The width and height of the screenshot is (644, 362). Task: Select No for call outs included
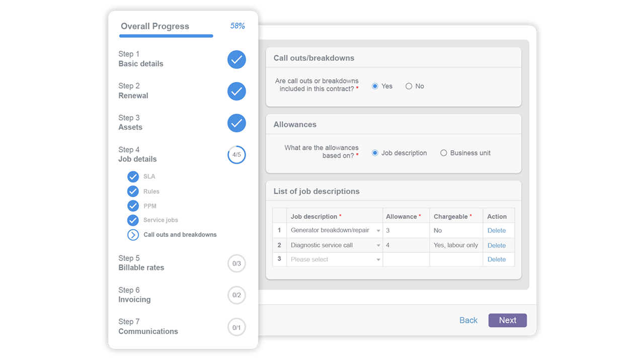(x=409, y=86)
